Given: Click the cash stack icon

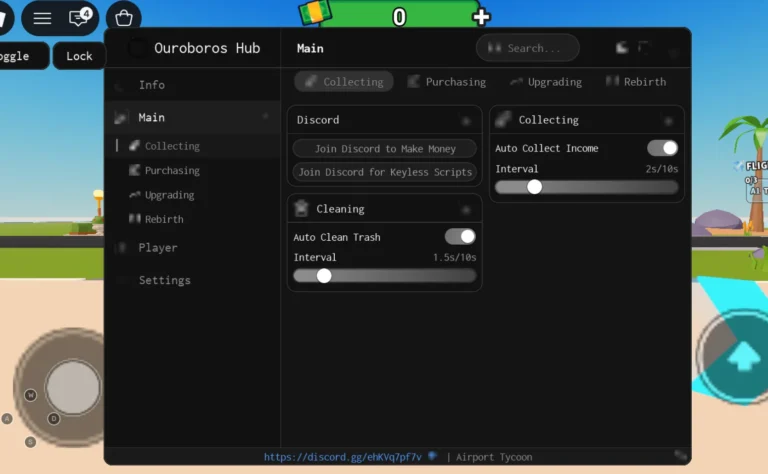Looking at the screenshot, I should (x=315, y=12).
